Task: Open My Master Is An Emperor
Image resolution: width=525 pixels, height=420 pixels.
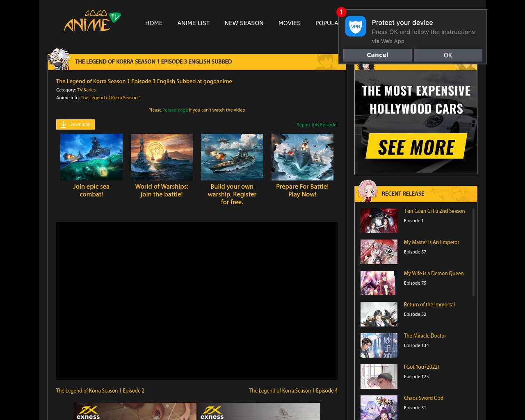Action: (431, 242)
